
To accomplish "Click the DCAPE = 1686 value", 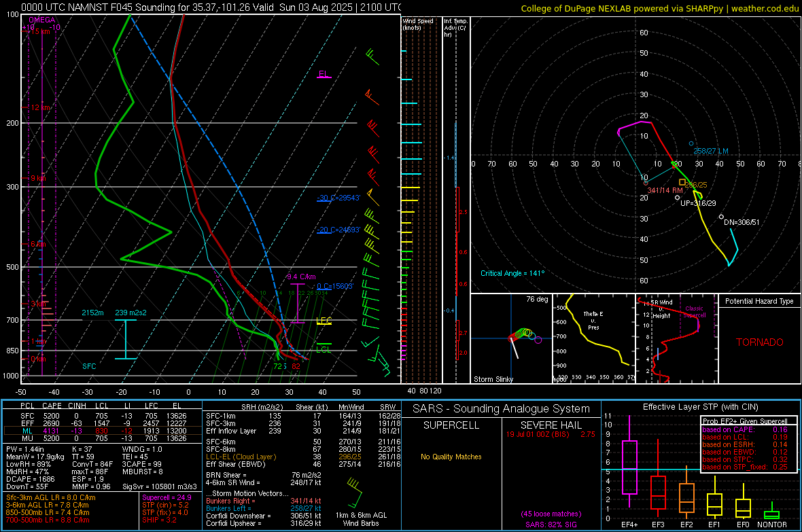I will click(30, 479).
